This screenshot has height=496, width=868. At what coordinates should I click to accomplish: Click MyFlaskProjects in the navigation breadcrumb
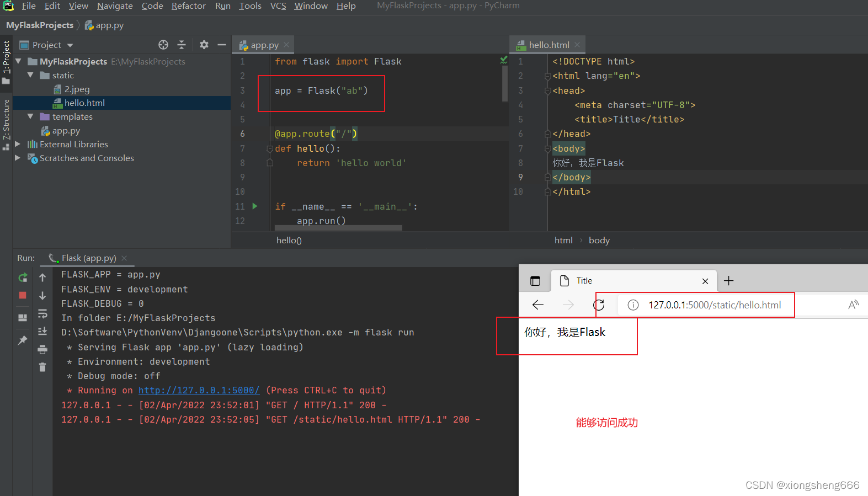pyautogui.click(x=40, y=25)
